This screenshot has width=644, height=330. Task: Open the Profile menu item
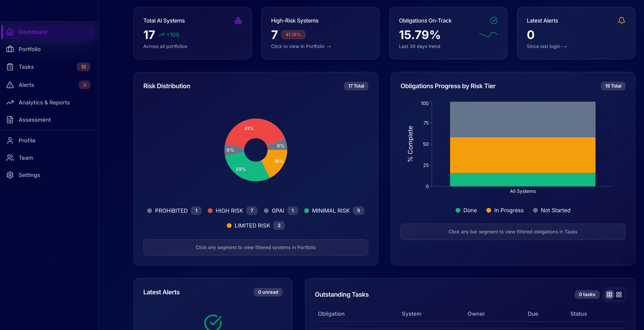tap(27, 141)
